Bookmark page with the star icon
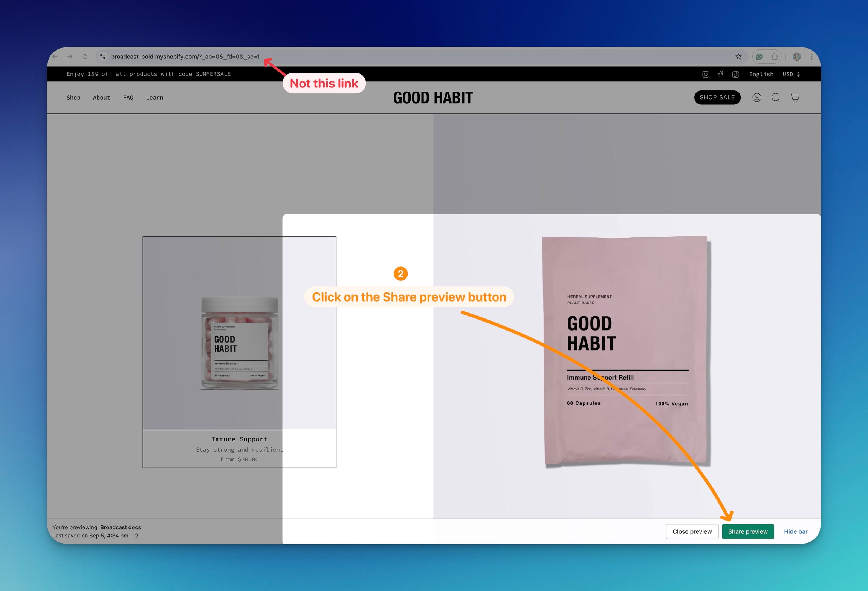Image resolution: width=868 pixels, height=591 pixels. point(738,57)
